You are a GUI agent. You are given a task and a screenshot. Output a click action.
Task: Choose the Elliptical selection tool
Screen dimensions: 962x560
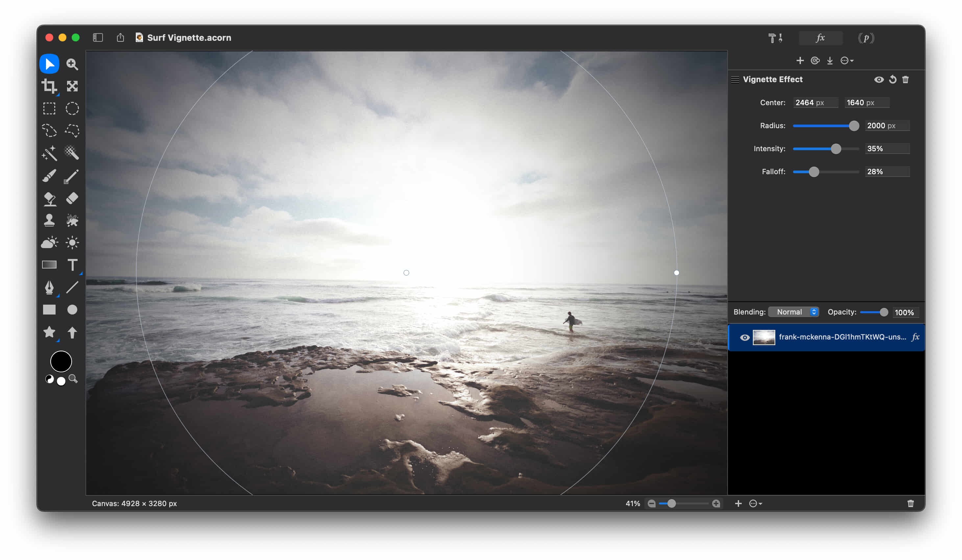(x=72, y=109)
